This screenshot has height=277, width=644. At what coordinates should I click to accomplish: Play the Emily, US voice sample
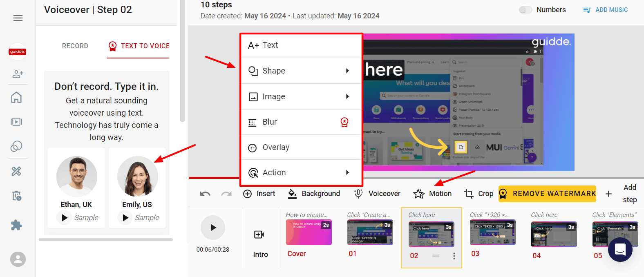(126, 218)
